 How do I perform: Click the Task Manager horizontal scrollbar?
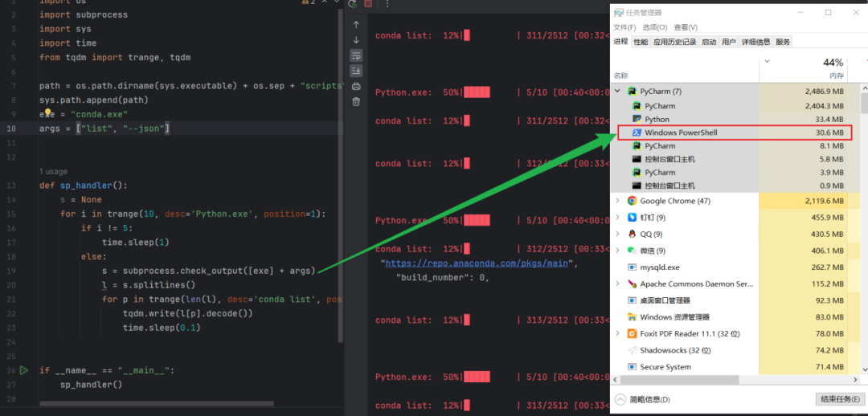679,380
